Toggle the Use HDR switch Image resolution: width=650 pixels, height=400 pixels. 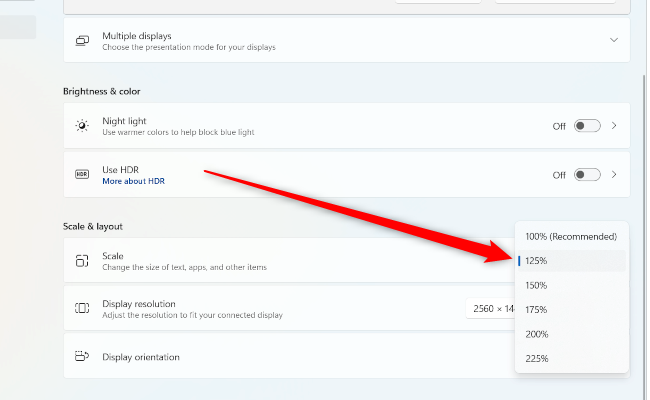coord(587,175)
